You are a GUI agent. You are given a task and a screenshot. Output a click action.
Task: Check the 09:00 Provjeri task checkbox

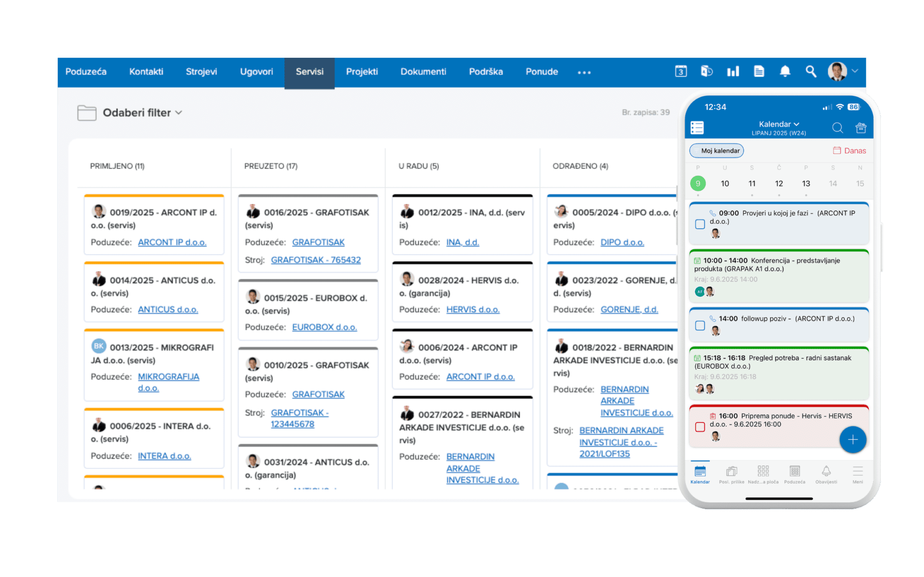700,224
